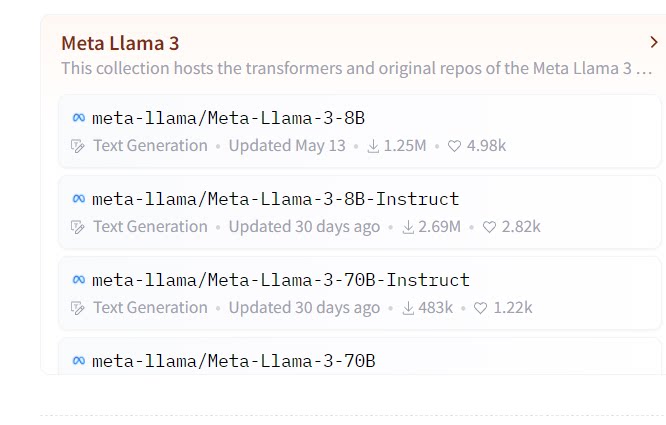
Task: Click download icon next to 483k
Action: pyautogui.click(x=408, y=308)
